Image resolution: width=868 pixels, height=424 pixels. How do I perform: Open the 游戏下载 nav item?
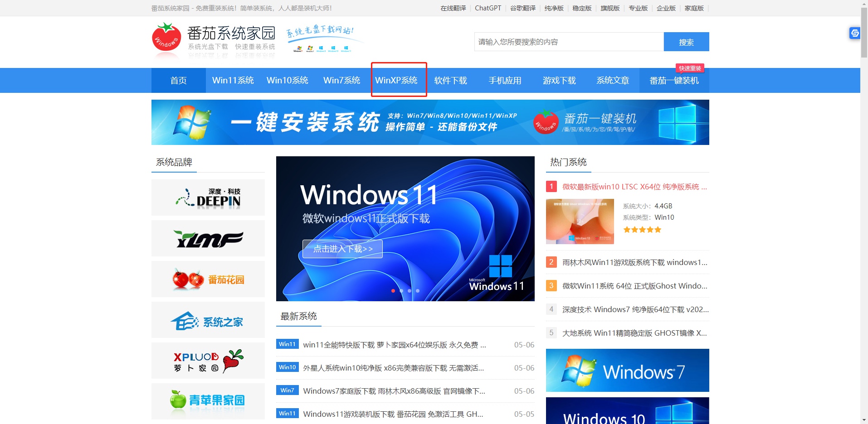pyautogui.click(x=560, y=81)
